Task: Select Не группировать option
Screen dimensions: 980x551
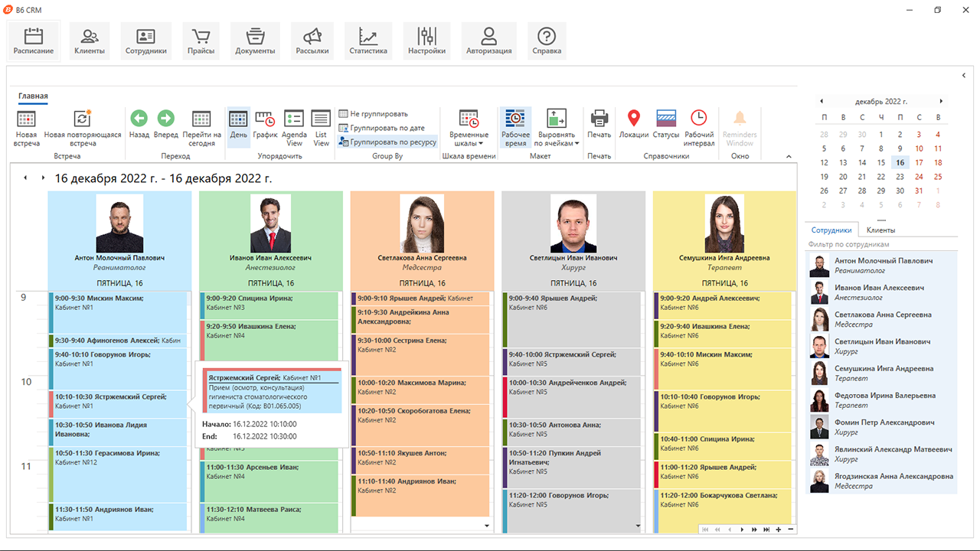Action: click(374, 114)
